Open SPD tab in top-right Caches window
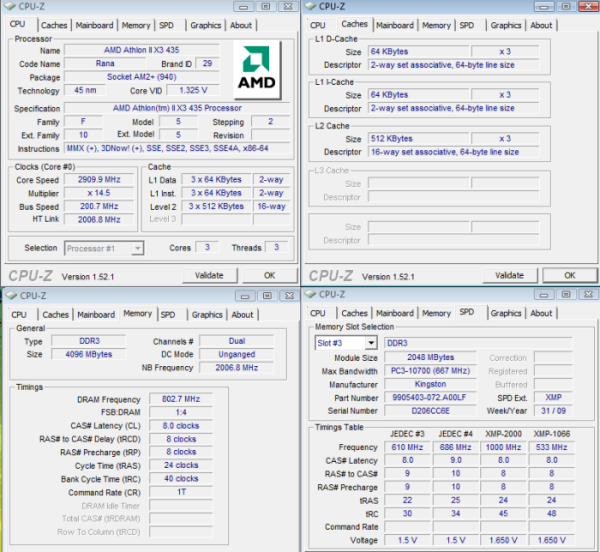The image size is (600, 552). (x=467, y=25)
